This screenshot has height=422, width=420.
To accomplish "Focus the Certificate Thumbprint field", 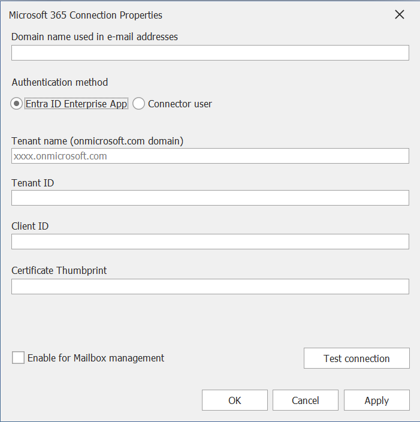I will pyautogui.click(x=210, y=287).
